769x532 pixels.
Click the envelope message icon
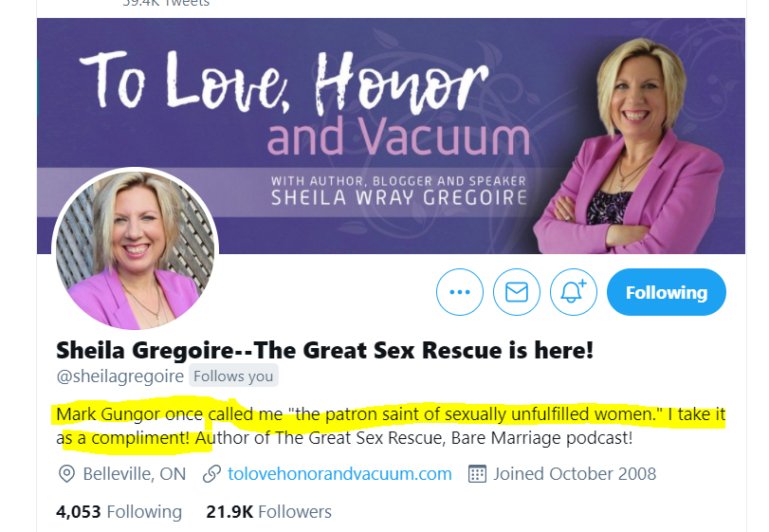click(x=517, y=292)
